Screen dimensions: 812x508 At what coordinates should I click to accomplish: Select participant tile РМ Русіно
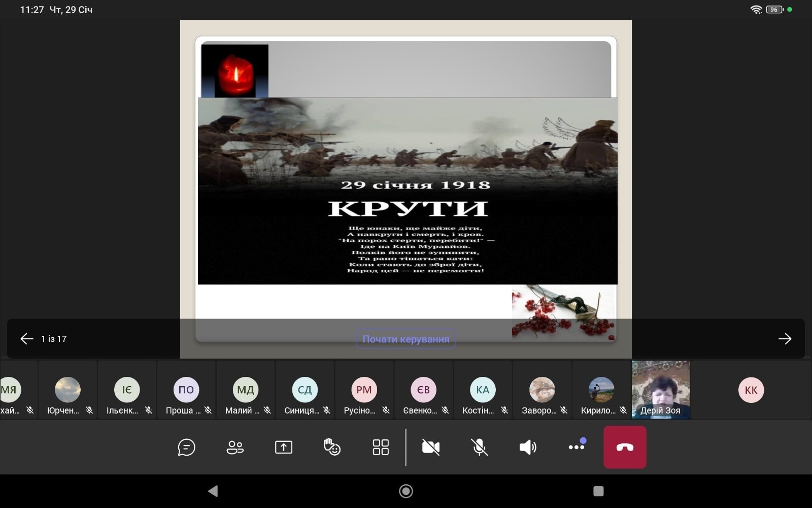coord(364,390)
